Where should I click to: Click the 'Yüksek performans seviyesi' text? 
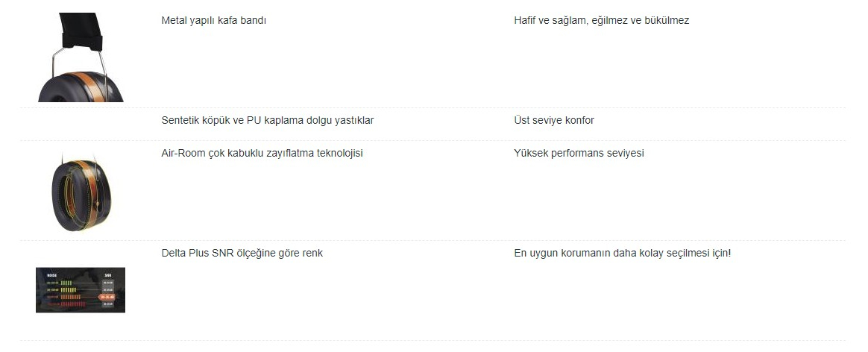(579, 154)
